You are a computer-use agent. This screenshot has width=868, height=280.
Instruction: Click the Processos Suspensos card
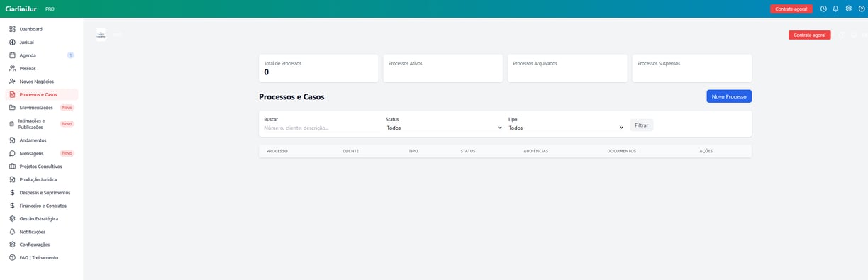[692, 68]
